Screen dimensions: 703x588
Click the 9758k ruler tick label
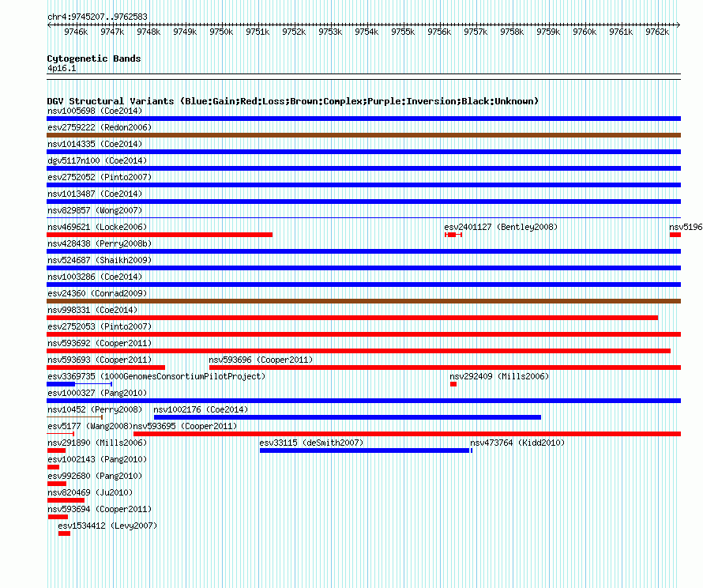coord(512,32)
